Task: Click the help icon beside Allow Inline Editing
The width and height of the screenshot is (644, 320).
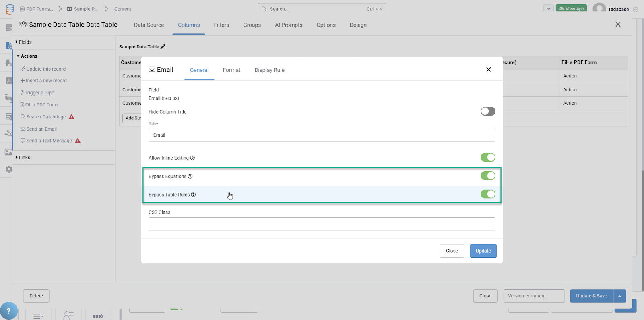Action: click(192, 158)
